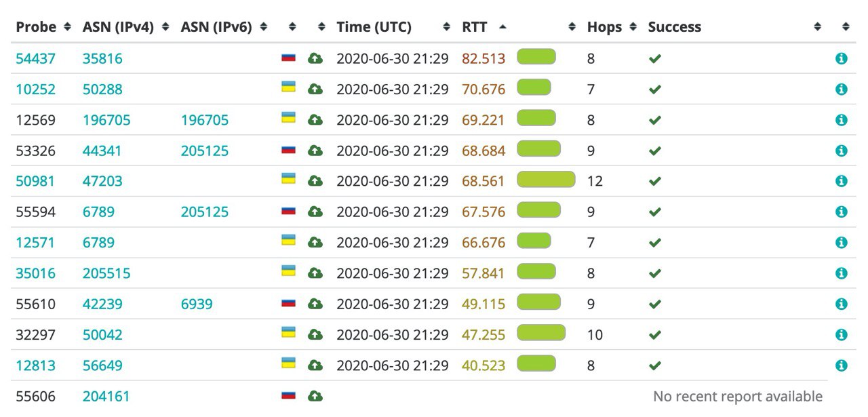The width and height of the screenshot is (868, 417).
Task: Click cloud icon in probe 55606 row
Action: point(315,396)
